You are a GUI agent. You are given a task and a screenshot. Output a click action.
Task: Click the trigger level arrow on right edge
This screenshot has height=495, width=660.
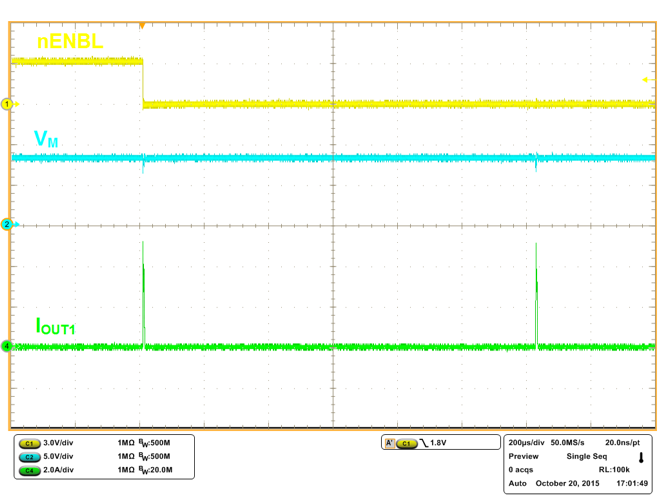click(646, 80)
